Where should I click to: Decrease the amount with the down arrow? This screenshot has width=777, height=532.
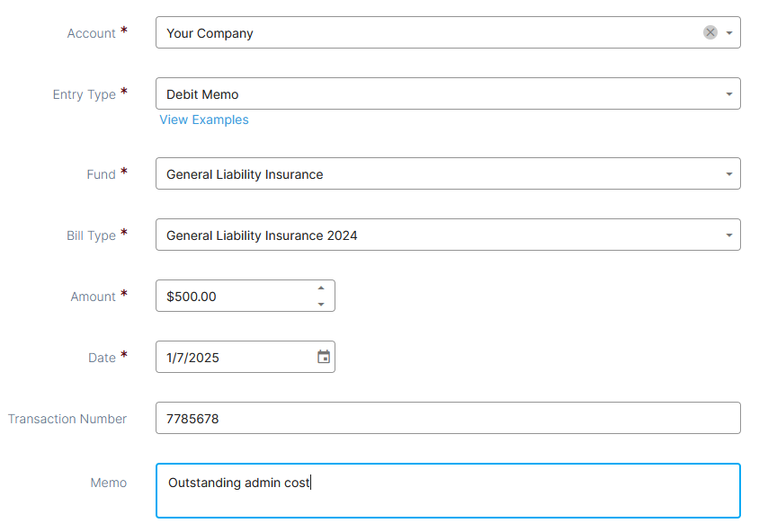(321, 304)
